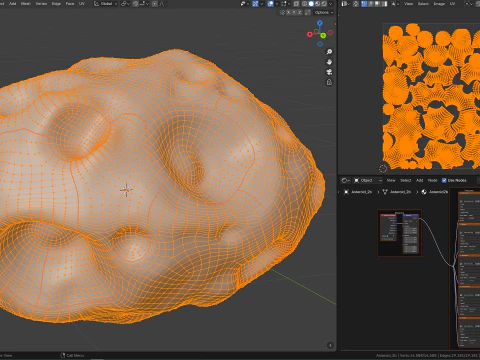Image resolution: width=480 pixels, height=360 pixels.
Task: Toggle proportional editing in 3D viewport
Action: 155,4
